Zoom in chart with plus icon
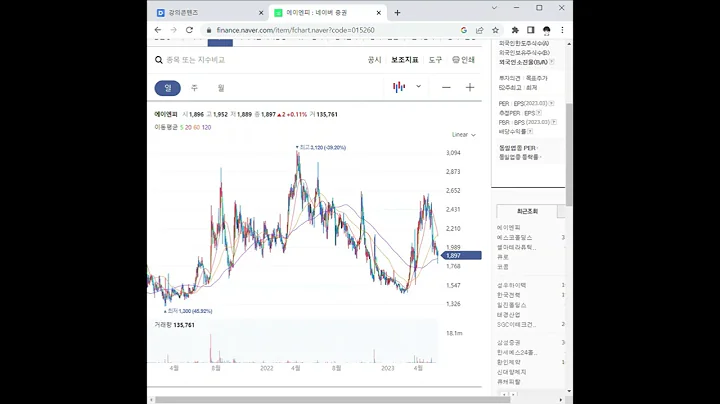 click(x=470, y=87)
